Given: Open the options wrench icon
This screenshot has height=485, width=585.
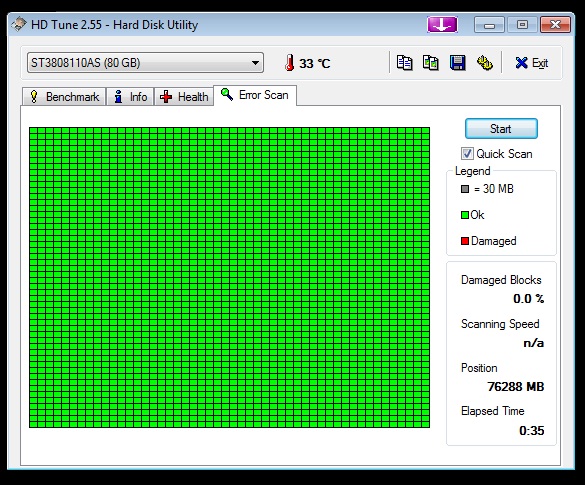Looking at the screenshot, I should coord(485,63).
